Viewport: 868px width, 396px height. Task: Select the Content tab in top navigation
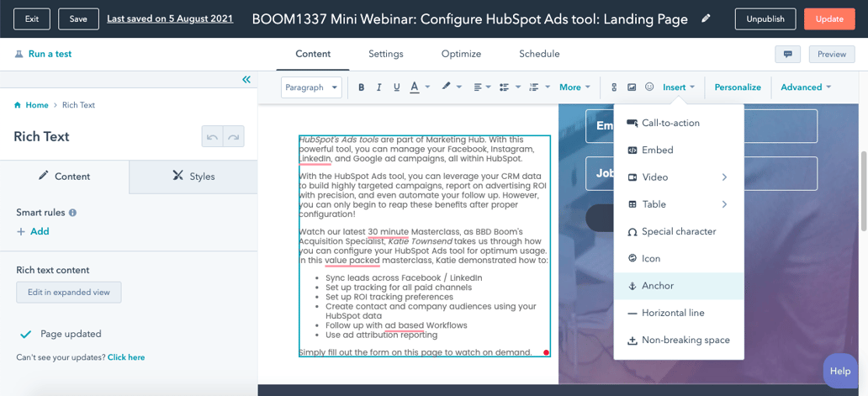coord(313,54)
